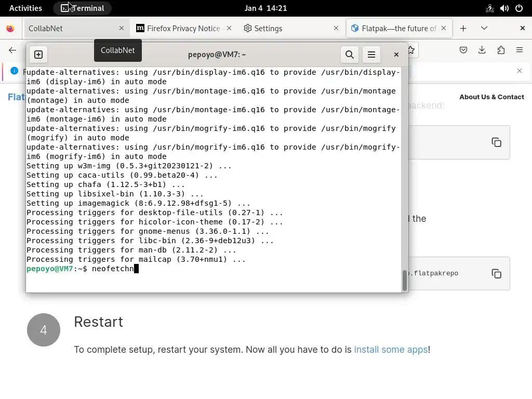
Task: Open a new terminal tab with the plus icon
Action: pos(38,55)
